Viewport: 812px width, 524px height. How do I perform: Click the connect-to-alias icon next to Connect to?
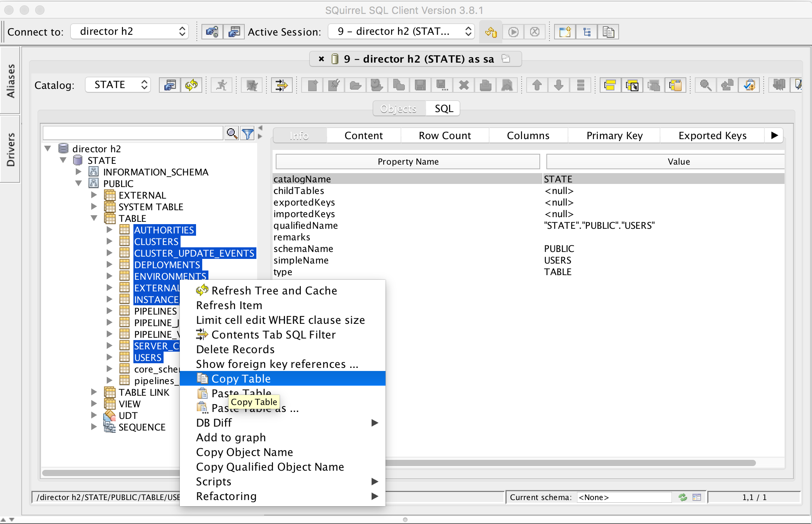coord(212,32)
